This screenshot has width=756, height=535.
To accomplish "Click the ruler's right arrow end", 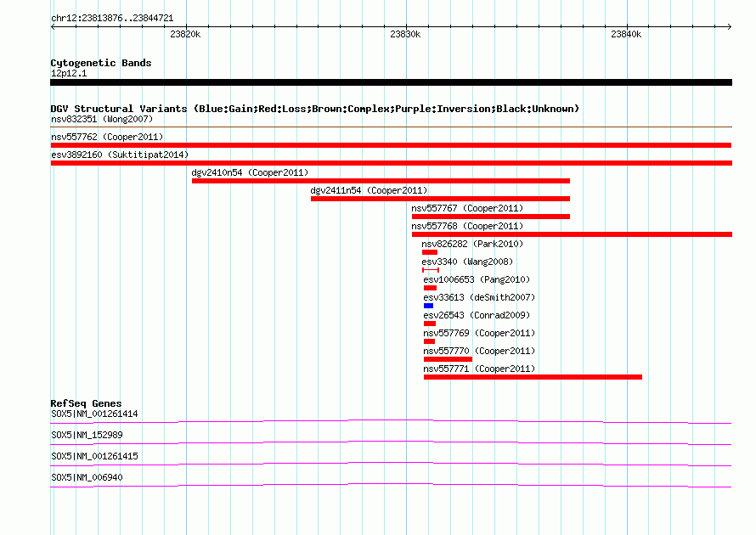I will coord(730,26).
